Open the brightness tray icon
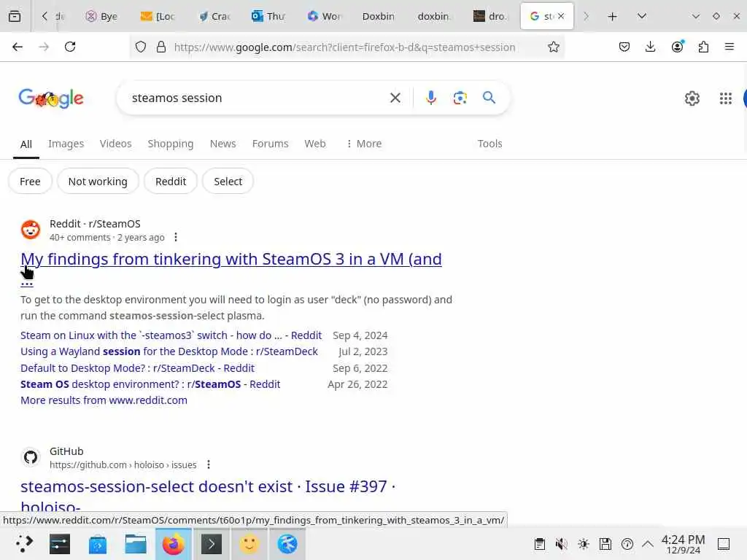This screenshot has width=747, height=560. (583, 544)
